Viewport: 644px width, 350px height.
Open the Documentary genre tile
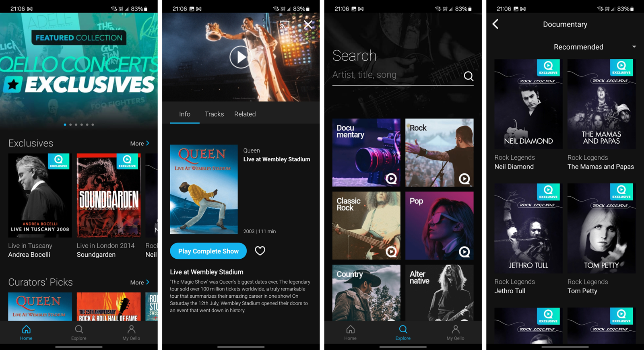click(366, 152)
